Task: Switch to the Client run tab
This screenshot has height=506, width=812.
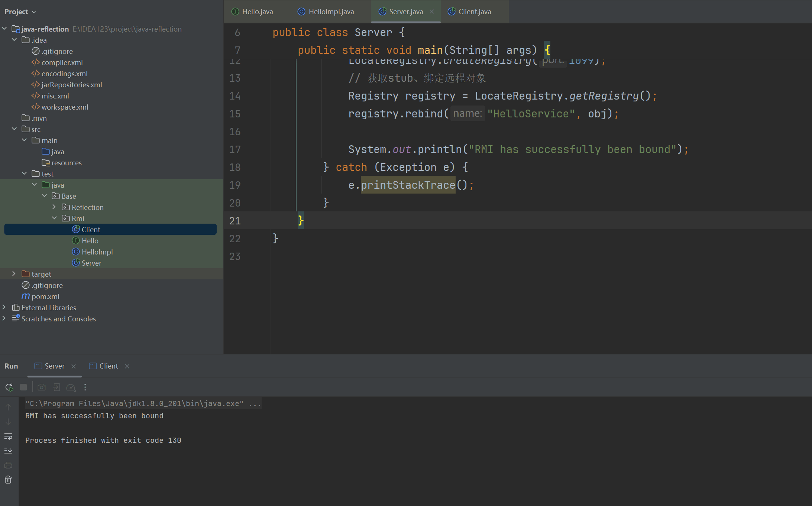Action: click(109, 366)
